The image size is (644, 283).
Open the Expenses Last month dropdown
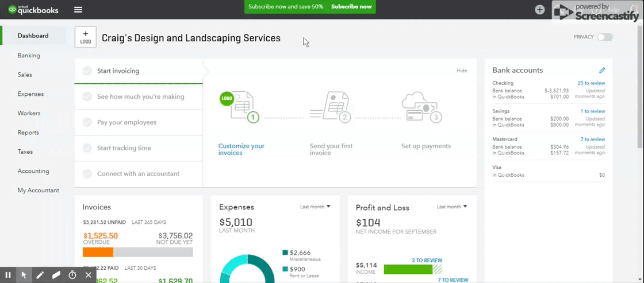[x=315, y=207]
